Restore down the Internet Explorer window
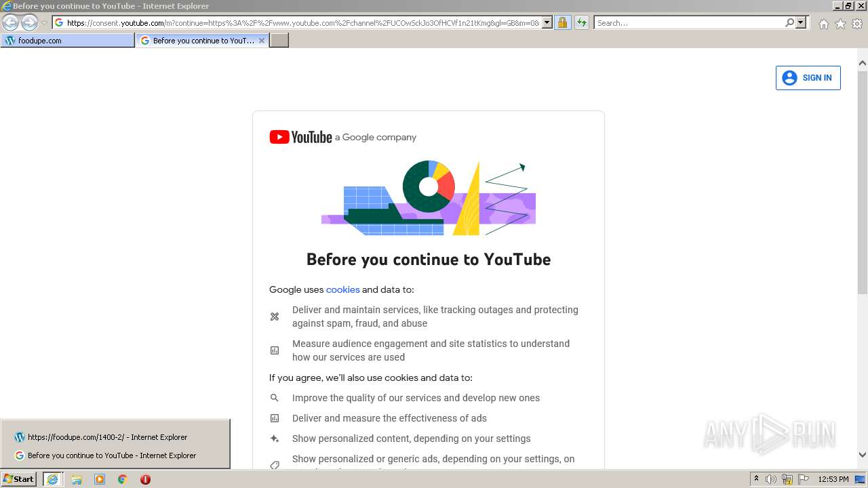 click(x=849, y=5)
